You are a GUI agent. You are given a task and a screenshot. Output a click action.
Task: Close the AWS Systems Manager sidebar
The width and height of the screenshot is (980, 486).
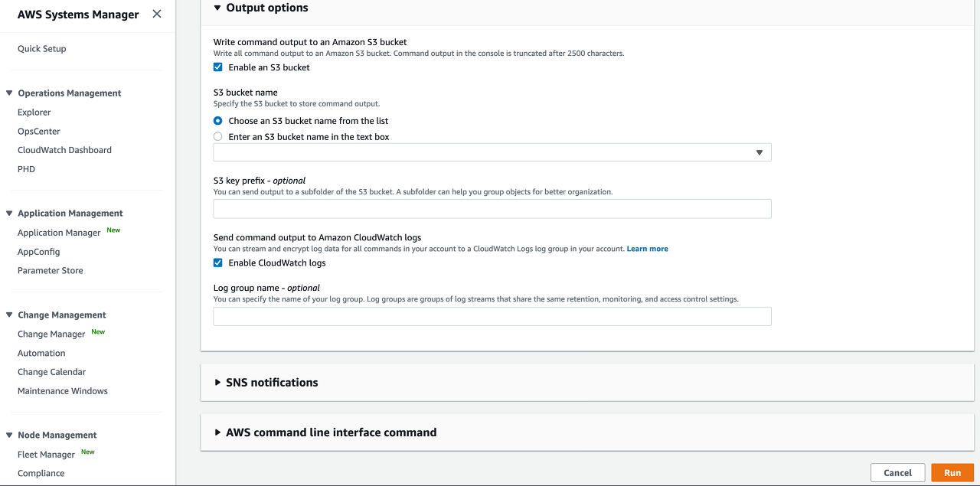point(157,14)
